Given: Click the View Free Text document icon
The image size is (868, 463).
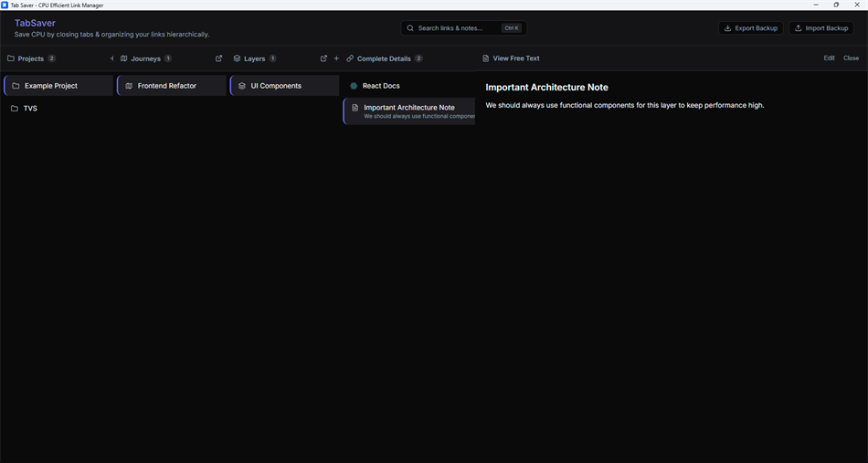Looking at the screenshot, I should click(485, 58).
